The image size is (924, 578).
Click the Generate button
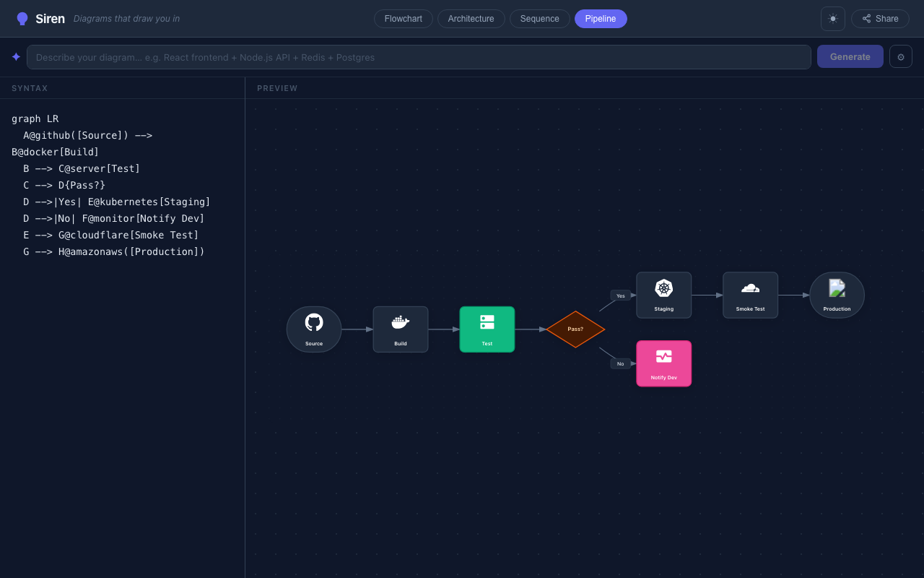coord(850,57)
